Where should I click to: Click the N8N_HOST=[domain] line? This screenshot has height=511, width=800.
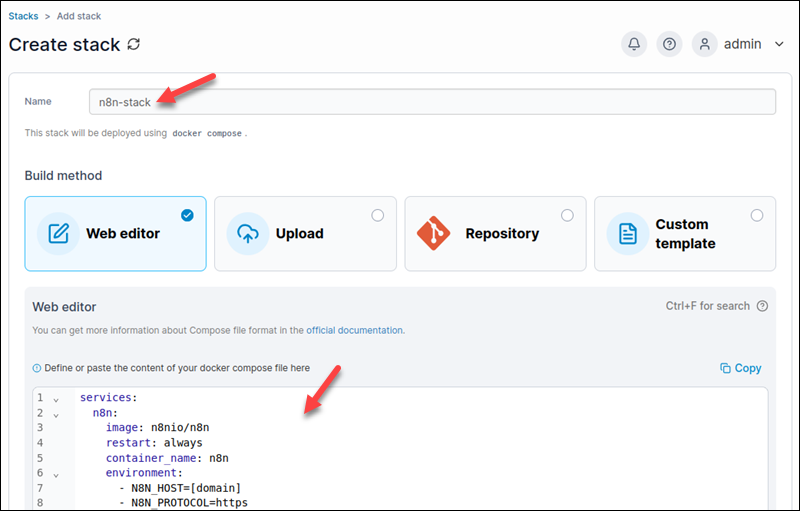coord(180,488)
